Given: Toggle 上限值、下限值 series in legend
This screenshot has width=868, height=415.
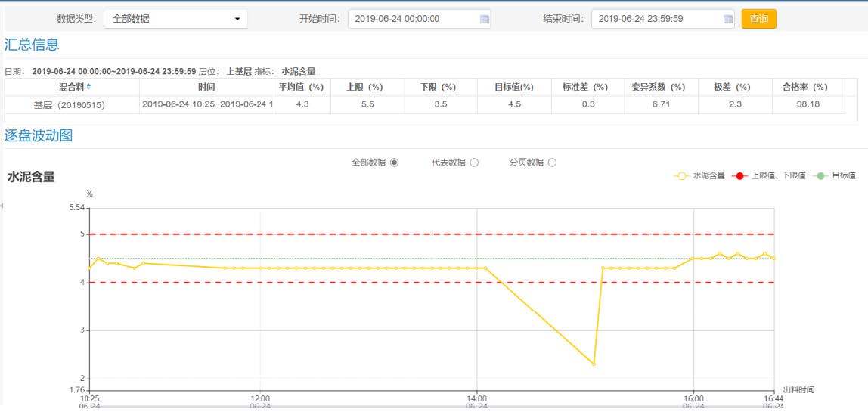Looking at the screenshot, I should coord(769,175).
